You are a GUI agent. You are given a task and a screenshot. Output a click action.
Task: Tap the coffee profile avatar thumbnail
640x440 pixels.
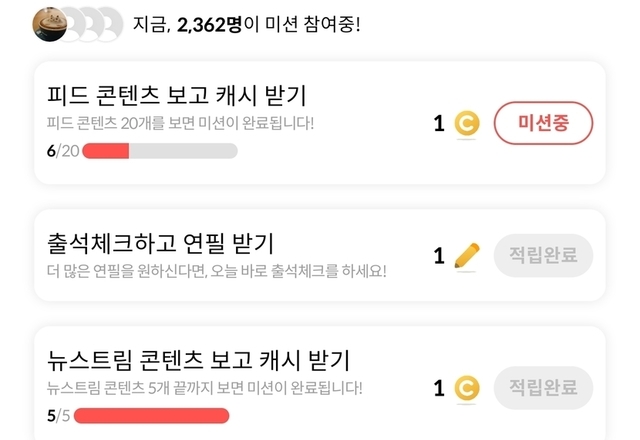click(x=51, y=22)
